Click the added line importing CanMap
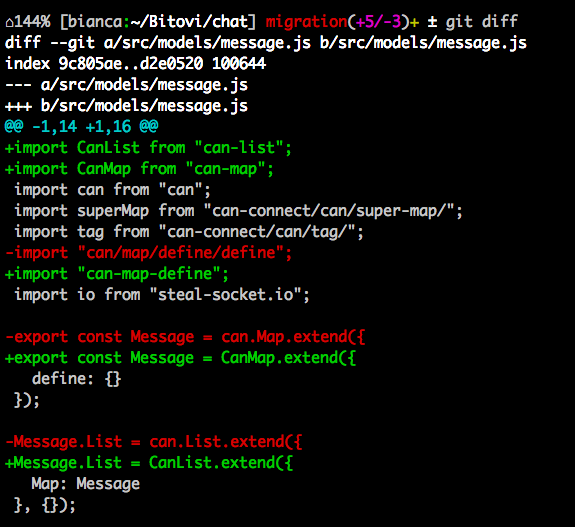 point(139,169)
